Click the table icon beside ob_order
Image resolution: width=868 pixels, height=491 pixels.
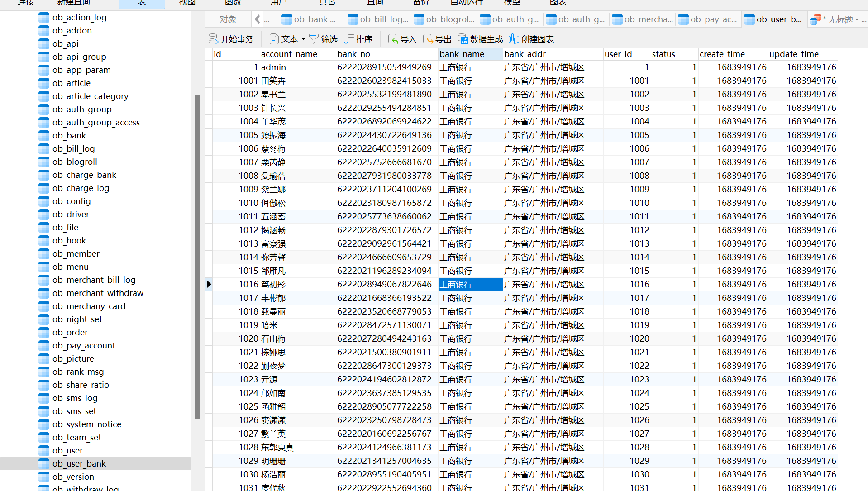coord(44,333)
